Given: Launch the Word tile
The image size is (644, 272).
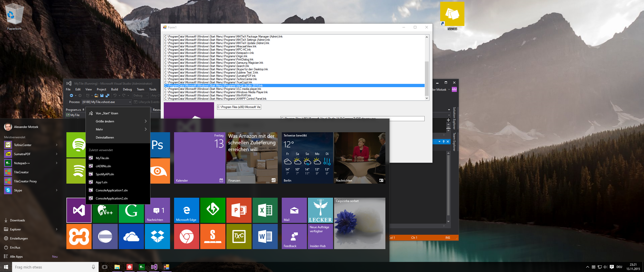Looking at the screenshot, I should [265, 236].
